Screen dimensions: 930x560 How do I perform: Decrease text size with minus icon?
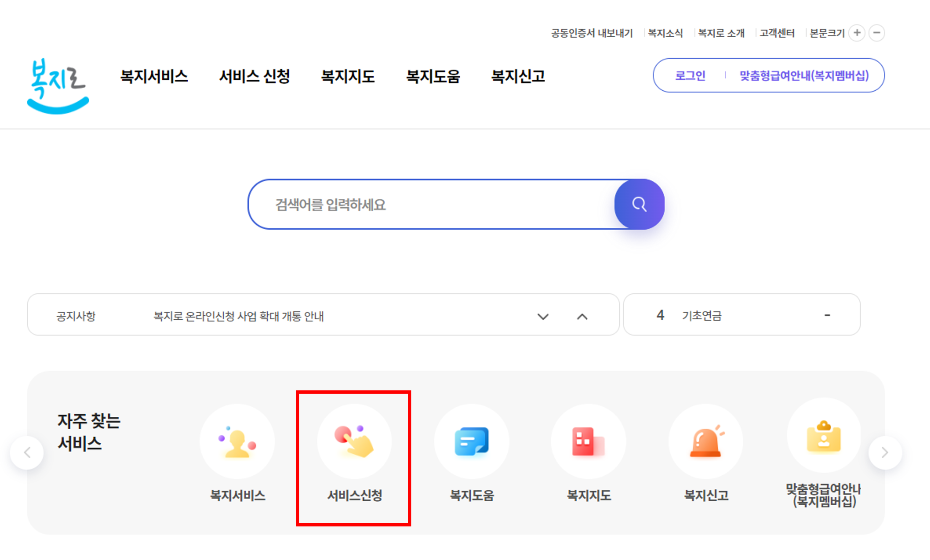tap(877, 33)
